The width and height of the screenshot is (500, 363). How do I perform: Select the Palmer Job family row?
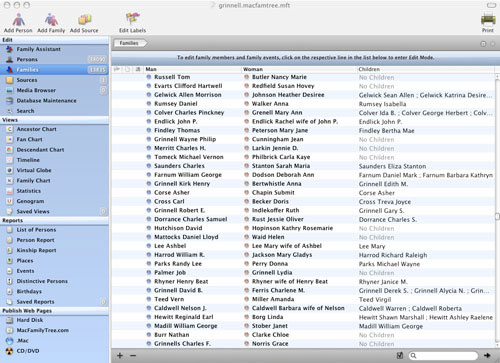click(x=303, y=273)
